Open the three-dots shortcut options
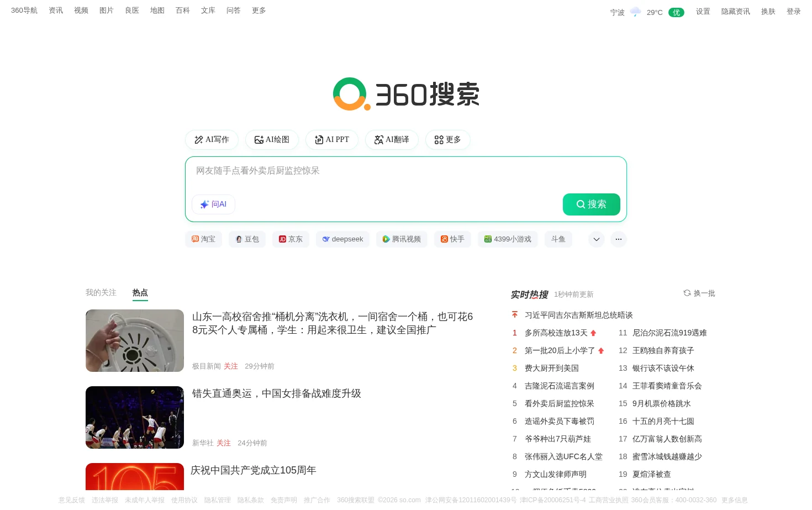812x510 pixels. pos(619,239)
